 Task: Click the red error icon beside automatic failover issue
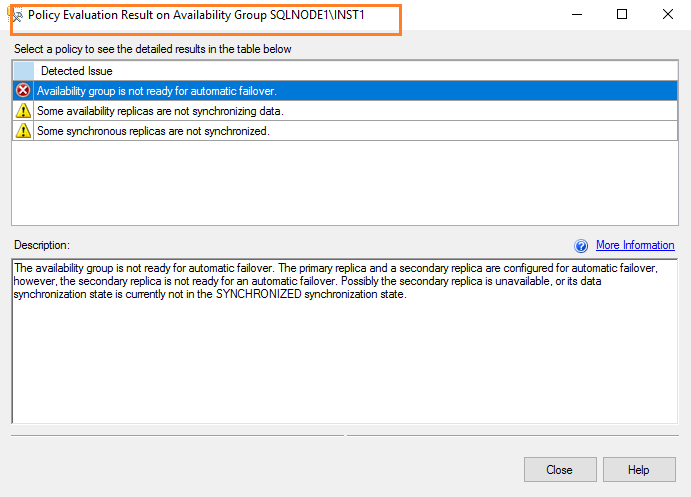[x=23, y=91]
